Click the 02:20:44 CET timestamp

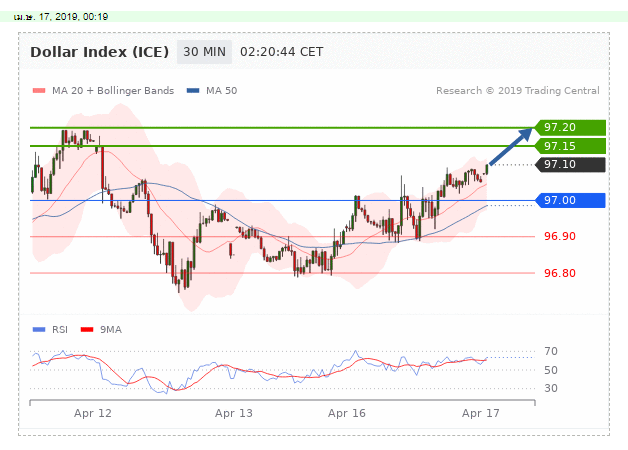click(282, 52)
